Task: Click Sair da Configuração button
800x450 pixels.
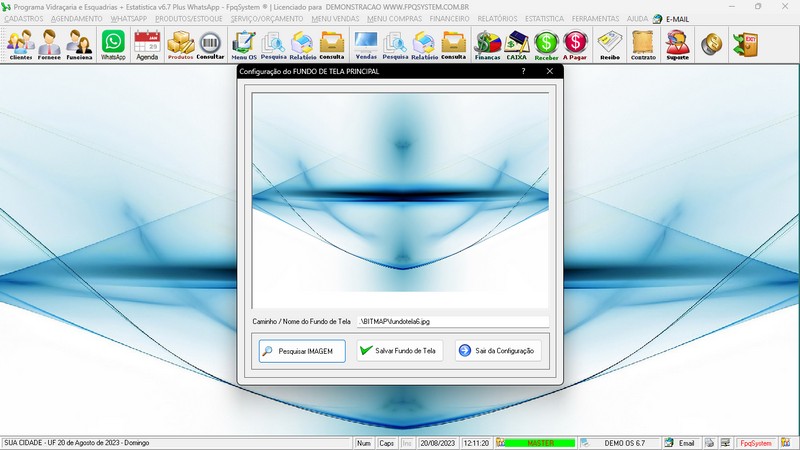Action: click(498, 351)
